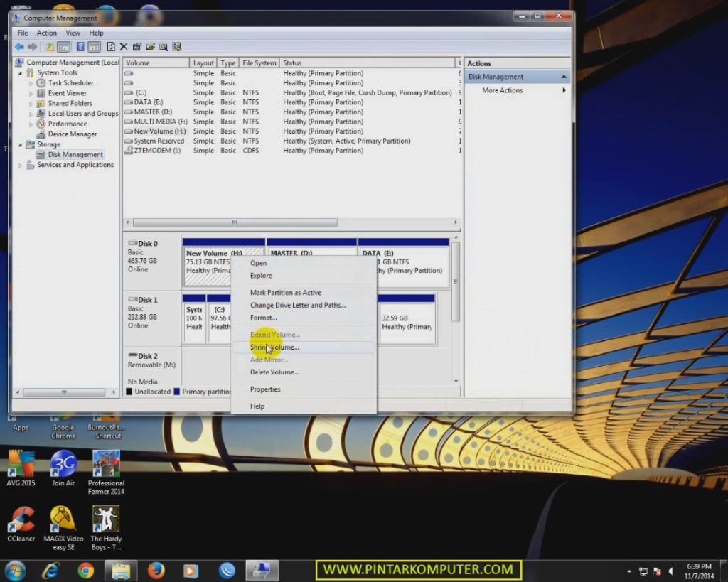The image size is (728, 582).
Task: Click the open folder toolbar icon
Action: point(150,47)
